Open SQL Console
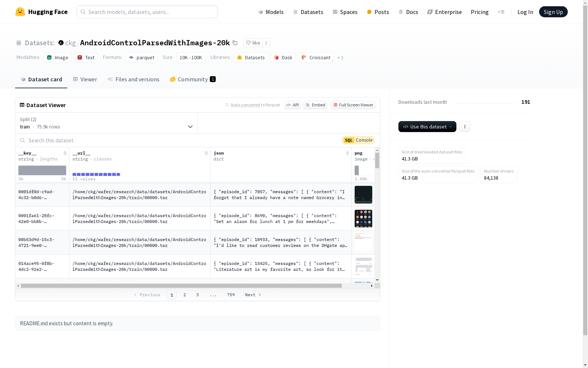 click(358, 140)
